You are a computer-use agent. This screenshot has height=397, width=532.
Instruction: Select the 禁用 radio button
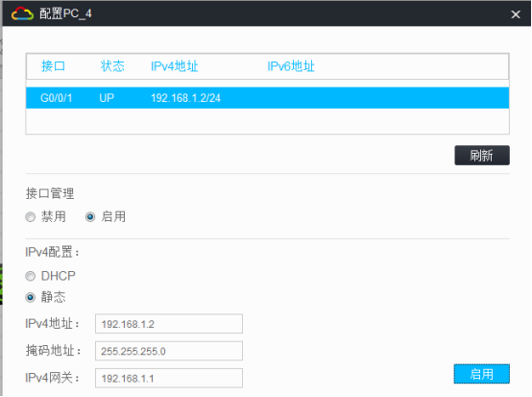[x=30, y=216]
